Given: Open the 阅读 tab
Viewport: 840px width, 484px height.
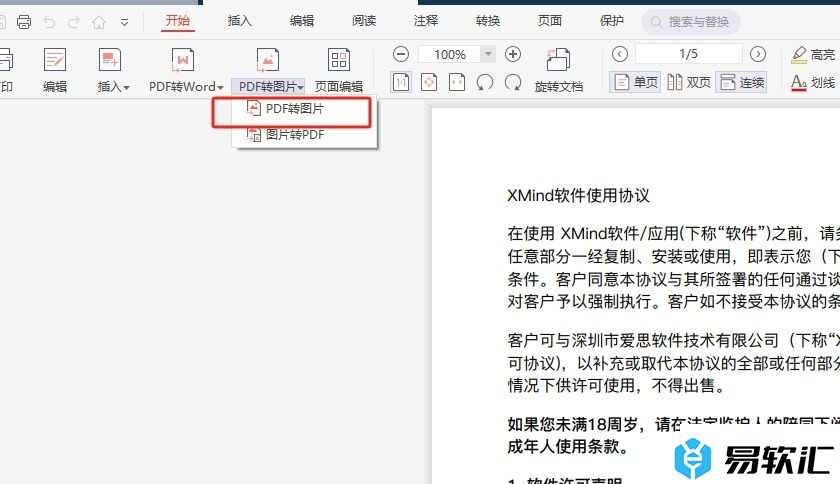Looking at the screenshot, I should [364, 21].
